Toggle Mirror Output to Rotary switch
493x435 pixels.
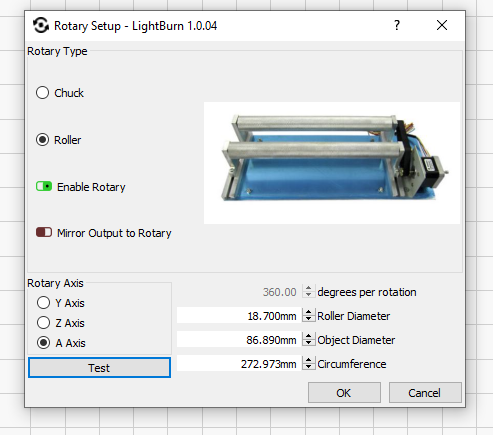[x=44, y=232]
